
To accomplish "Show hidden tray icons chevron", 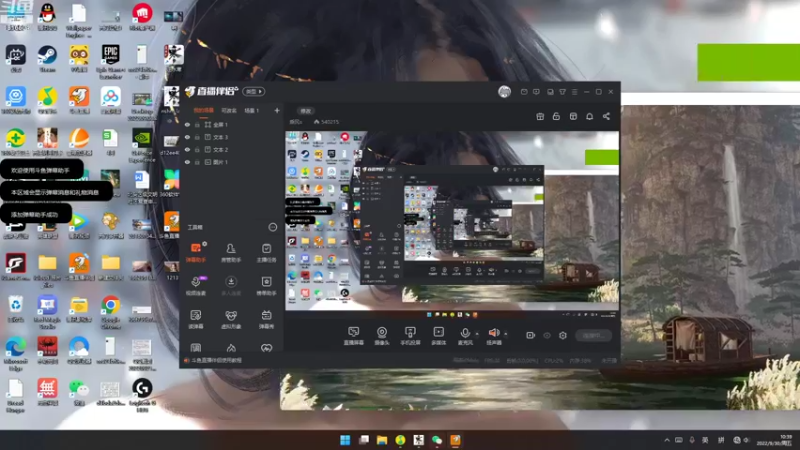I will (667, 440).
